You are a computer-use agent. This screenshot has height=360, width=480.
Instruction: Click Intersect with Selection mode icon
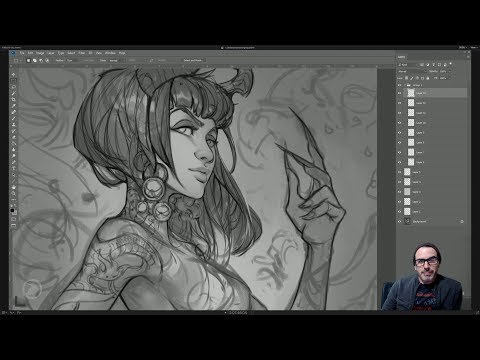(x=47, y=60)
